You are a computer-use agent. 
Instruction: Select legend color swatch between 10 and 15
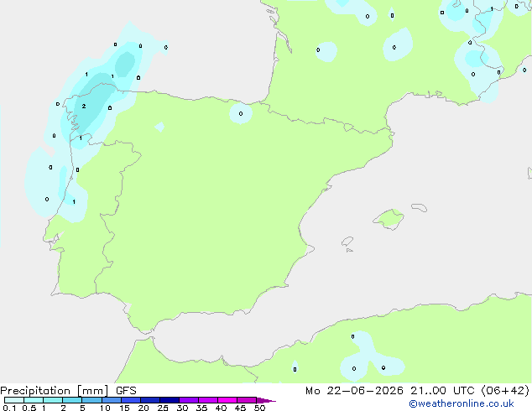point(112,400)
